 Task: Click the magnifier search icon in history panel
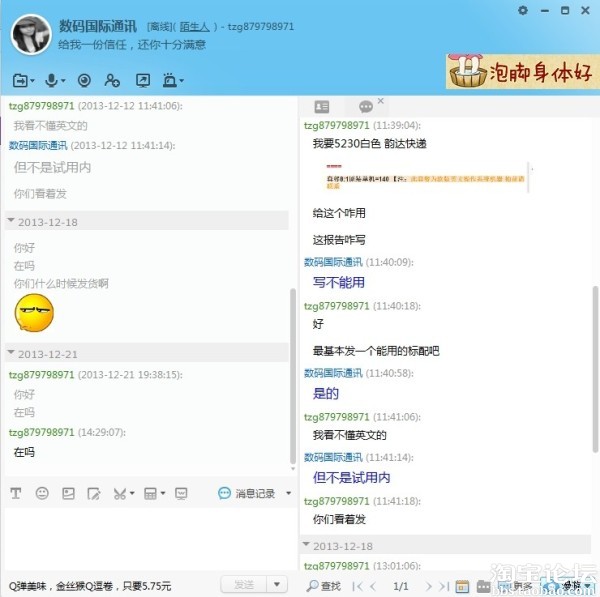click(312, 586)
